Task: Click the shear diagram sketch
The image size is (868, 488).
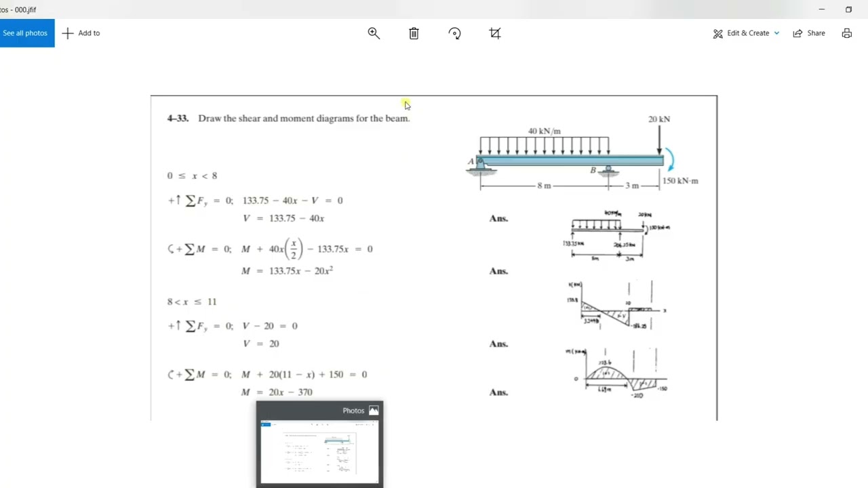Action: (x=616, y=306)
